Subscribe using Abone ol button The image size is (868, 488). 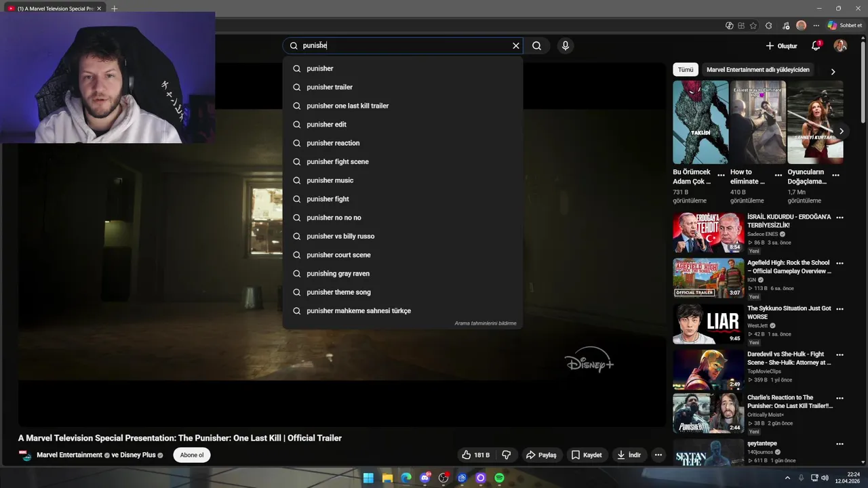click(x=192, y=455)
